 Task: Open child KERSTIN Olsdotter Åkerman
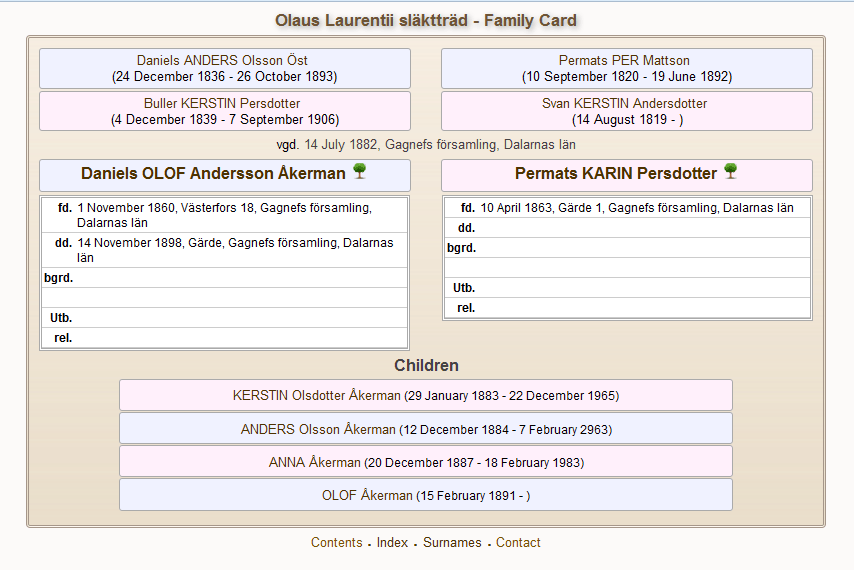click(425, 395)
